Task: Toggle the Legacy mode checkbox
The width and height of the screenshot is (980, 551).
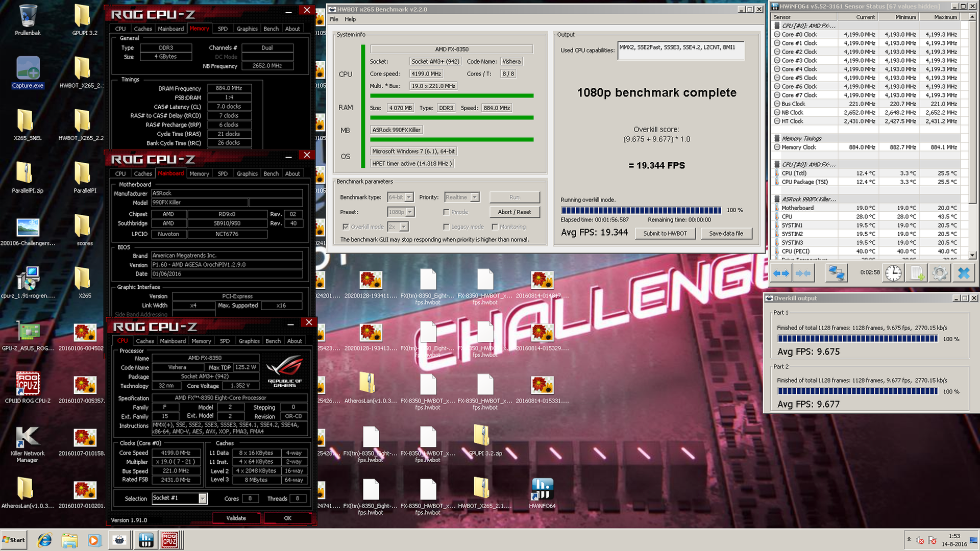Action: [447, 227]
